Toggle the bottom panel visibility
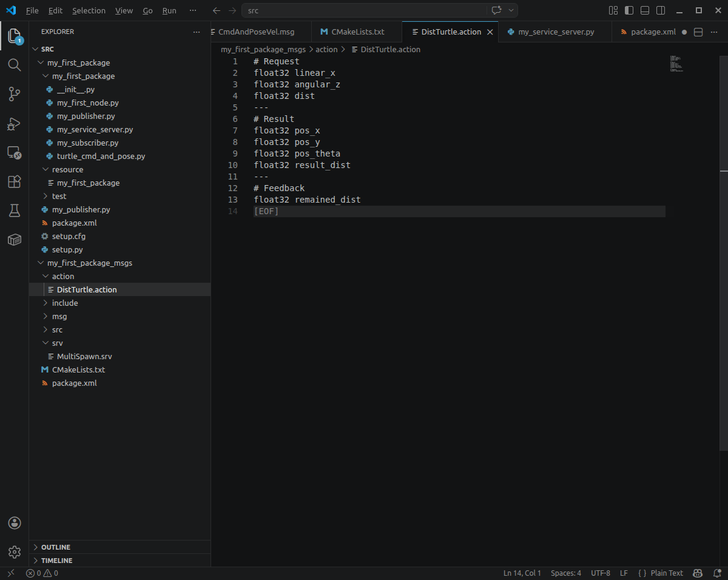728x580 pixels. coord(645,10)
